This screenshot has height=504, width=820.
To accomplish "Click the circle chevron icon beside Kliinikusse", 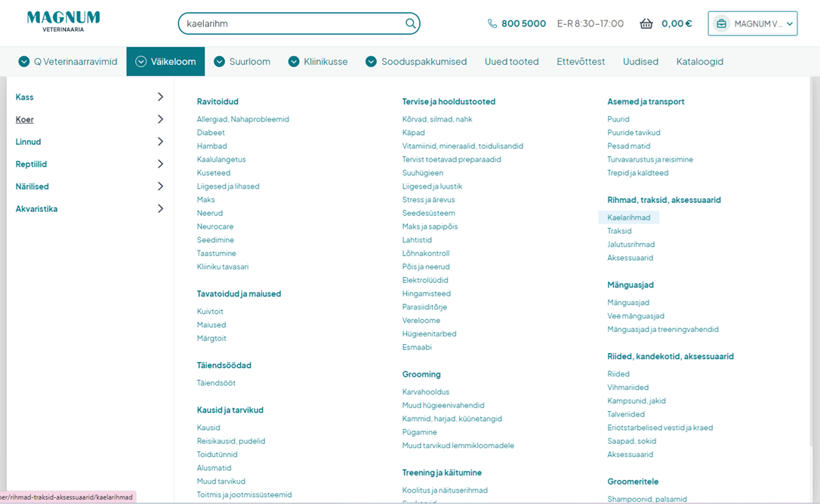I will point(294,61).
